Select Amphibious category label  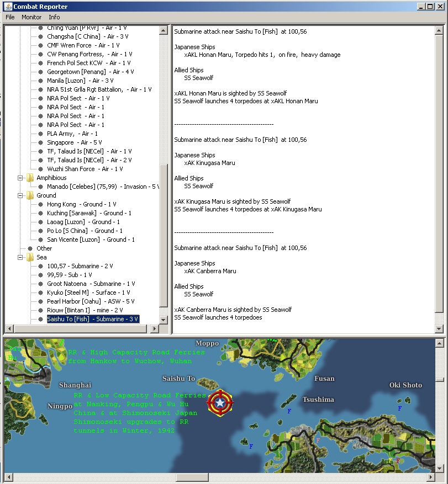click(51, 178)
